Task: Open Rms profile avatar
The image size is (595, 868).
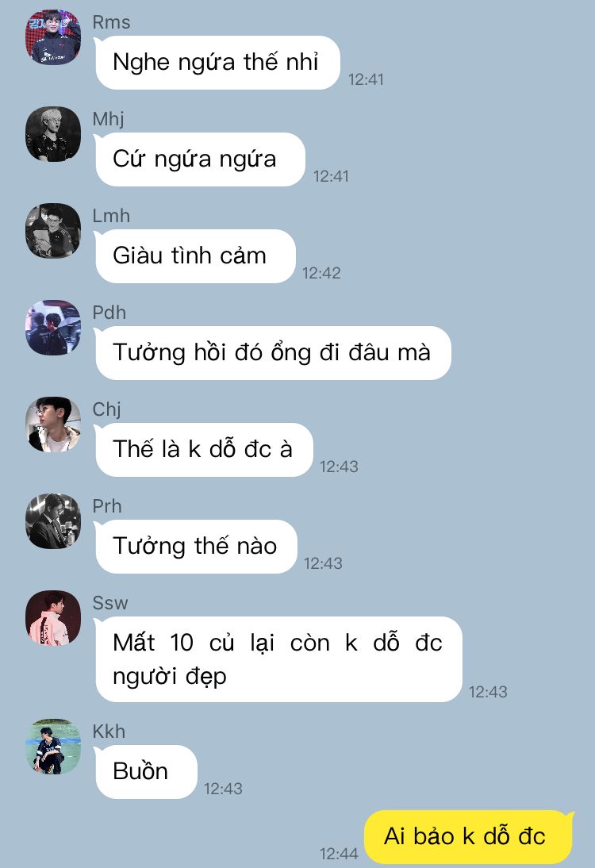Action: click(53, 37)
